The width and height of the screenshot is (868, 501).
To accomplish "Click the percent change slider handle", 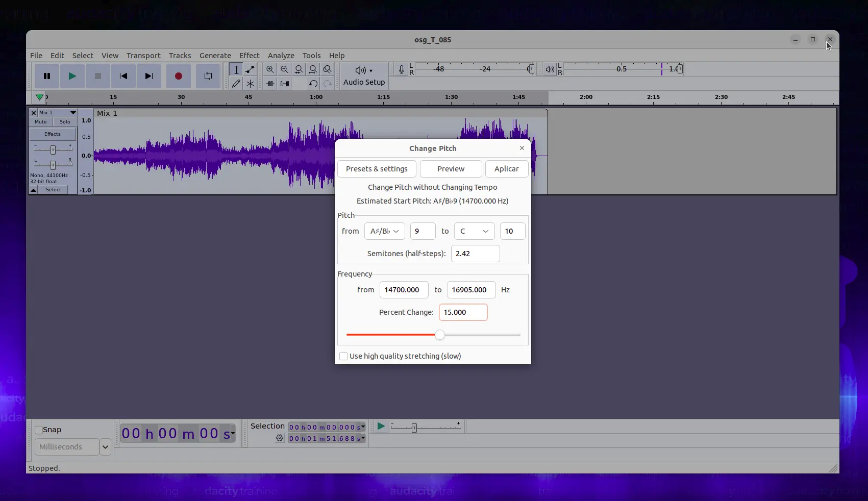I will pos(440,335).
